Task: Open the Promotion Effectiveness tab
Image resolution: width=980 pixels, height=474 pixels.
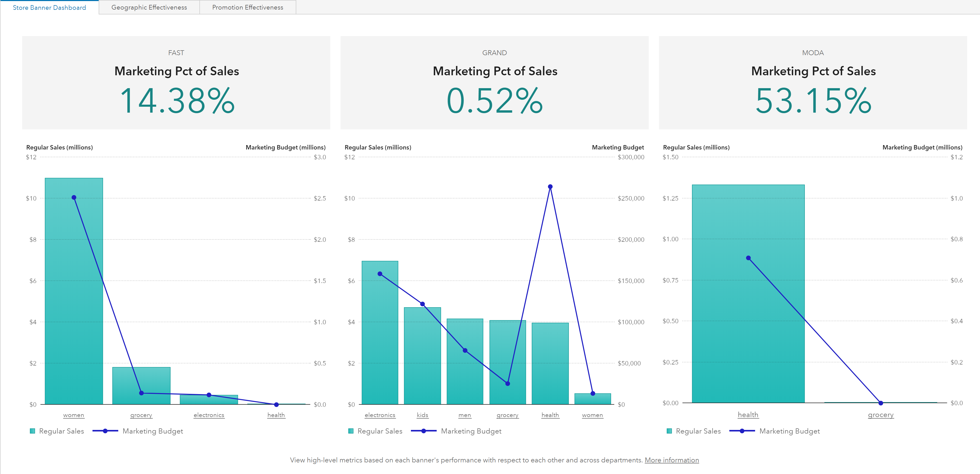Action: pos(247,7)
